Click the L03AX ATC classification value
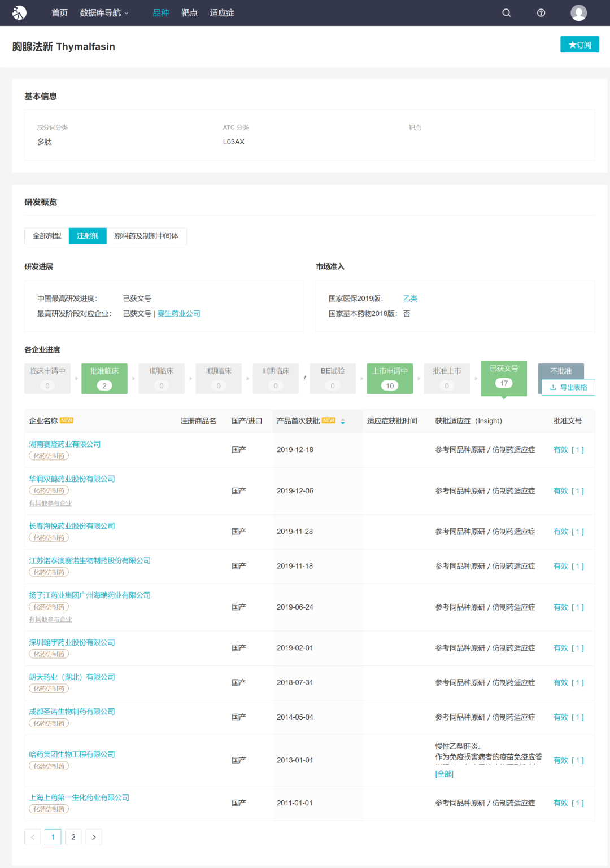Screen dimensions: 610x868 [x=234, y=142]
